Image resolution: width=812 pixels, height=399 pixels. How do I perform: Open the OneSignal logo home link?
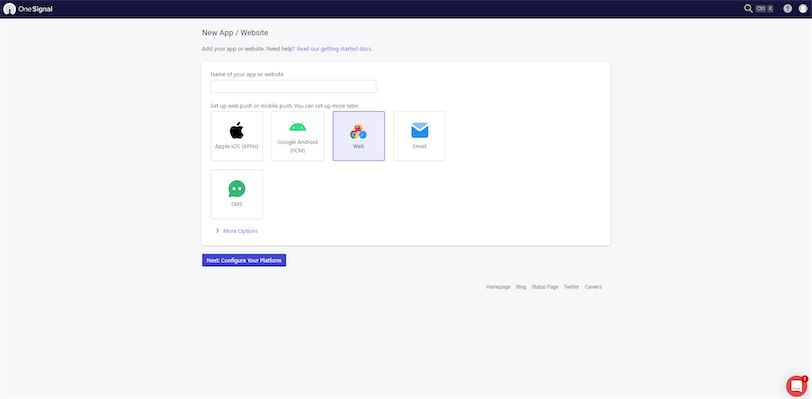[x=27, y=9]
